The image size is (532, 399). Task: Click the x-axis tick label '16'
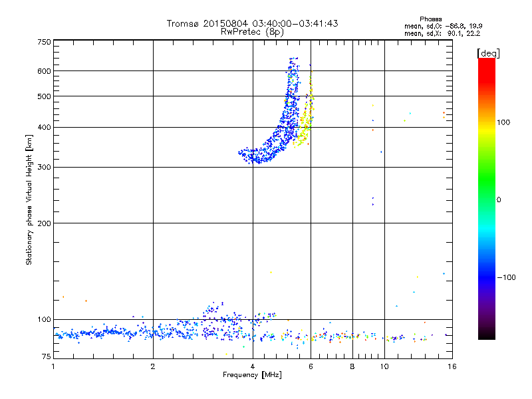coord(452,366)
